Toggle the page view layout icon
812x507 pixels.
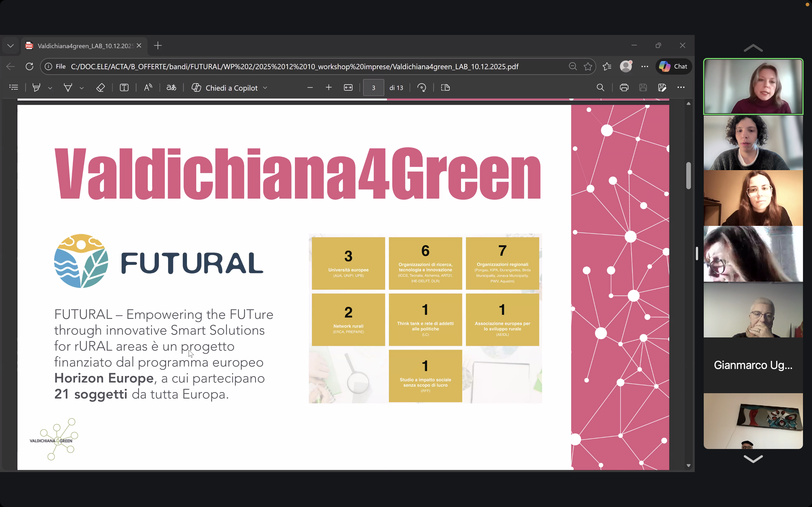(x=445, y=88)
